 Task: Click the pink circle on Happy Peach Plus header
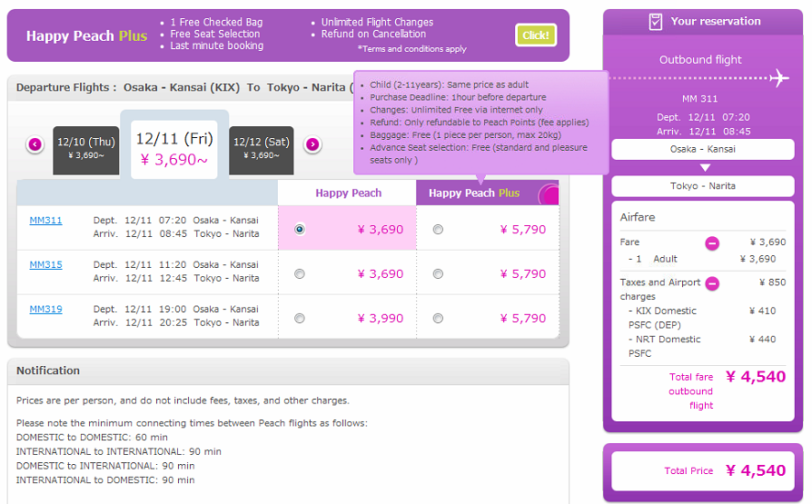[549, 194]
